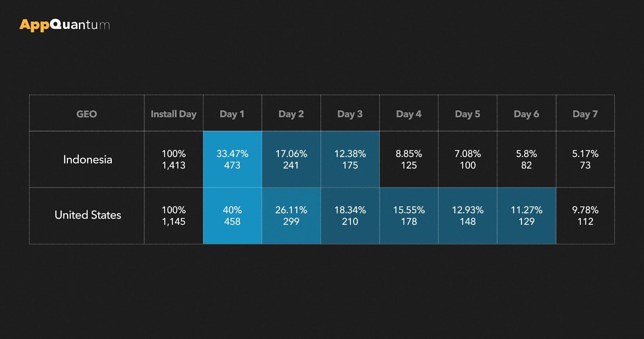Viewport: 644px width, 339px height.
Task: Click the Indonesia row label
Action: tap(87, 160)
